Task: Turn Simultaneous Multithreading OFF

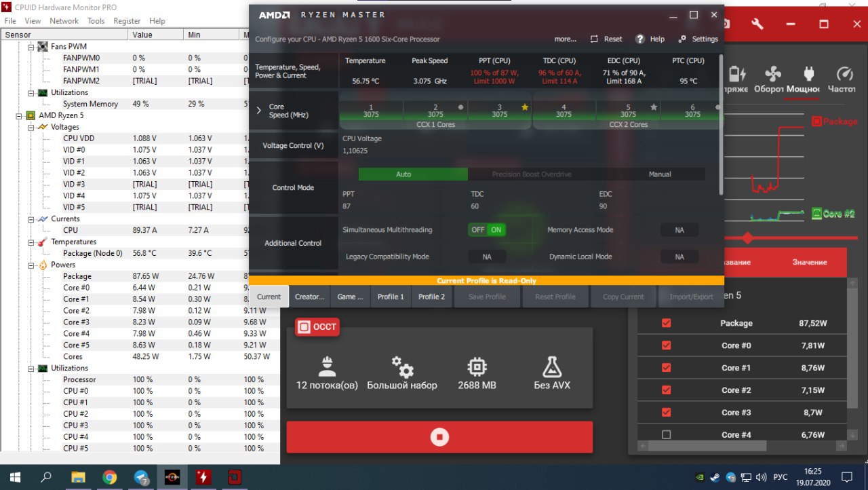Action: 478,229
